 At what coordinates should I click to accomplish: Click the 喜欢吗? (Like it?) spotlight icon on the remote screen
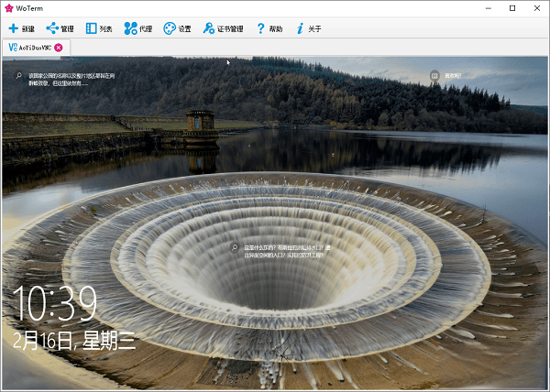point(434,75)
